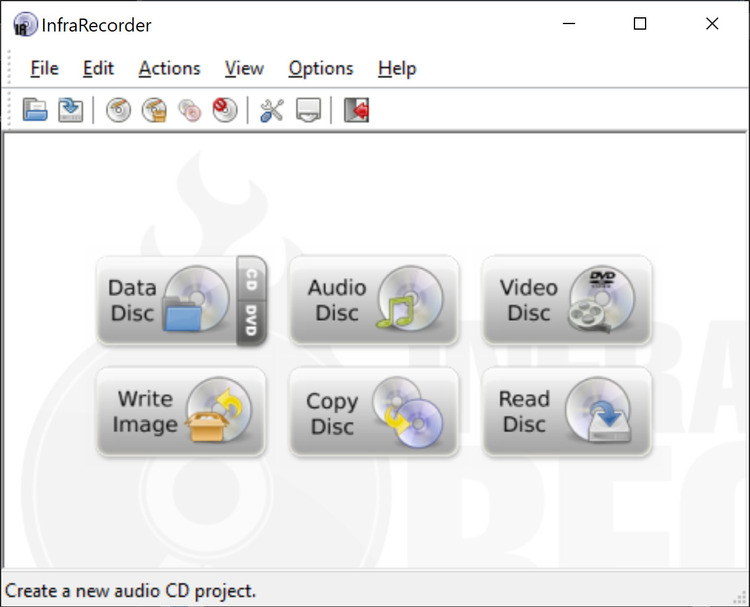Choose the CD option on Data Disc

(x=252, y=279)
